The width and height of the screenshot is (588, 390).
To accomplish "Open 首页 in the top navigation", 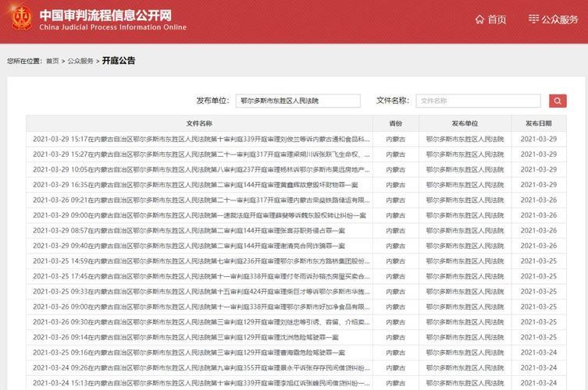I will pyautogui.click(x=497, y=19).
